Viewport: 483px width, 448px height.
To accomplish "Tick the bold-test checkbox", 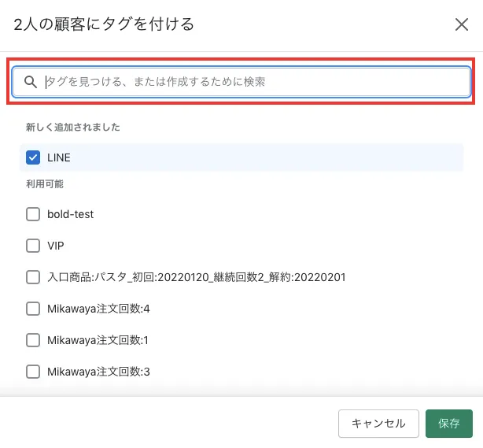I will pyautogui.click(x=33, y=214).
